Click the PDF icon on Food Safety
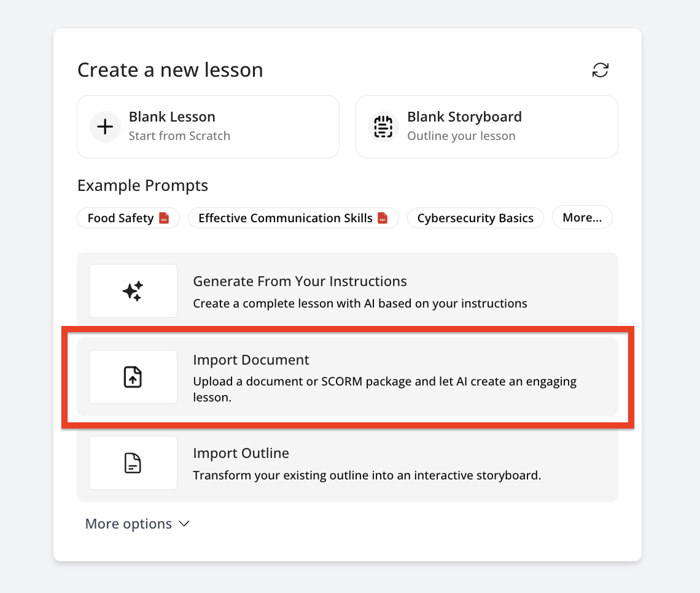The width and height of the screenshot is (700, 593). tap(164, 218)
